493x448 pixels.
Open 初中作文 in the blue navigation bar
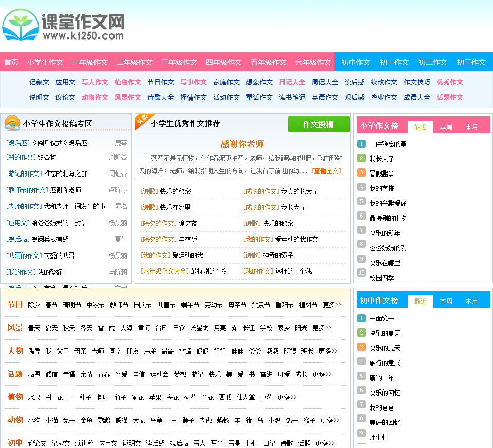tap(355, 62)
